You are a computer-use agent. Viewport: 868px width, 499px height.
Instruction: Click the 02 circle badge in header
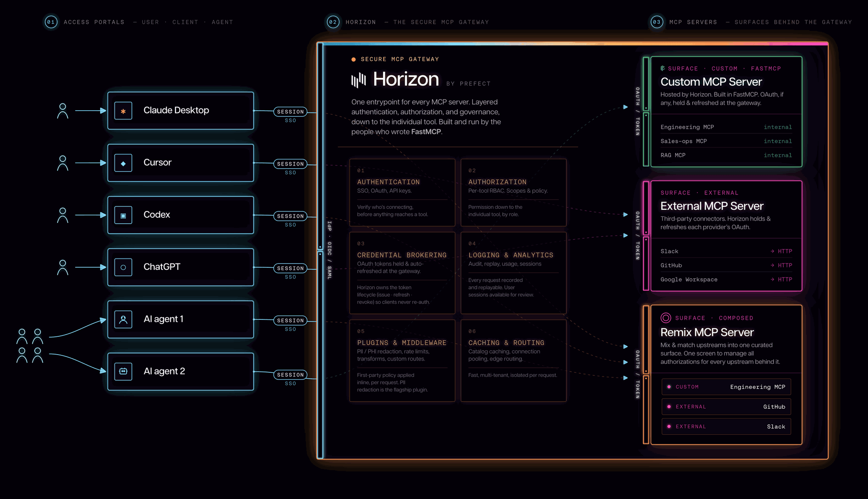[333, 22]
